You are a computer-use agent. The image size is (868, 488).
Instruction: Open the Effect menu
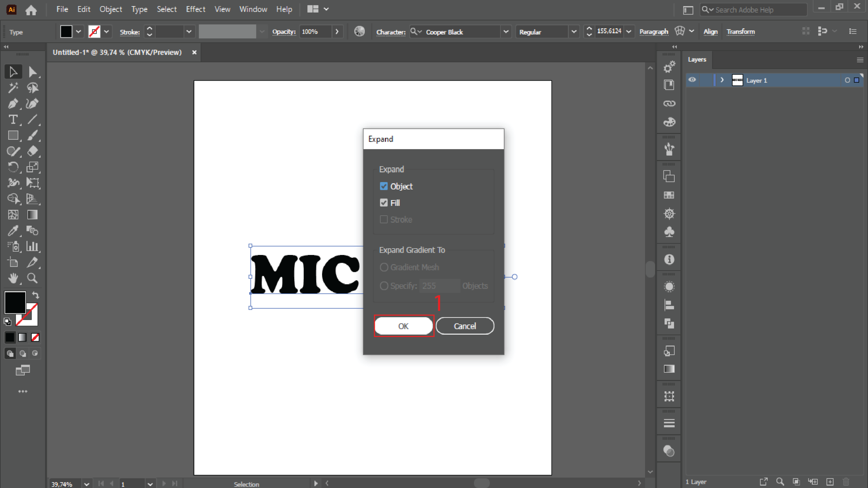pyautogui.click(x=195, y=9)
